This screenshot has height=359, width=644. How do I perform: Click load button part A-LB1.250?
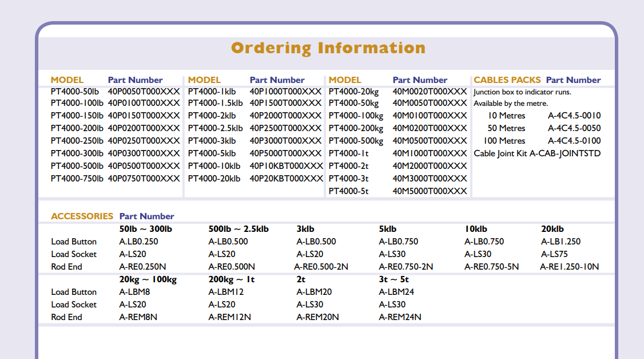click(x=560, y=242)
